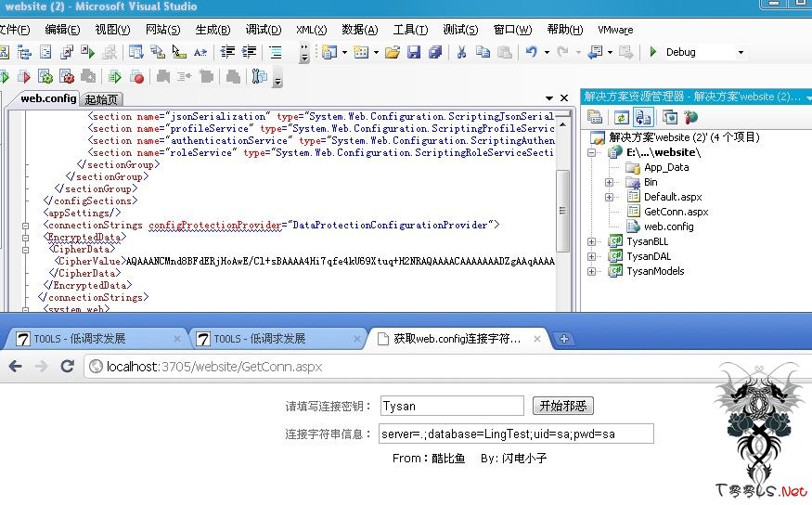Image resolution: width=812 pixels, height=505 pixels.
Task: Click the ASP.NET Configuration icon
Action: click(x=690, y=118)
